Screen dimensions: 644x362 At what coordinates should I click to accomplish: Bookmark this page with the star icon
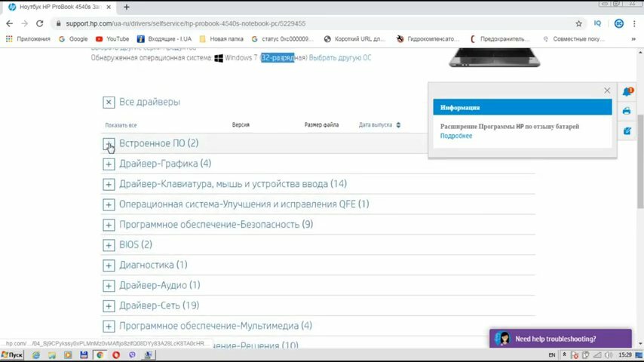(578, 23)
